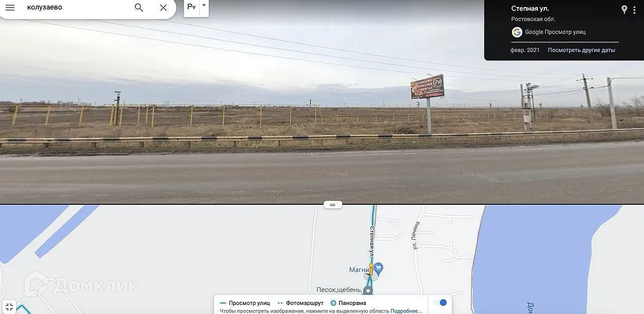Click the Песок,щебень place marker

pyautogui.click(x=368, y=290)
